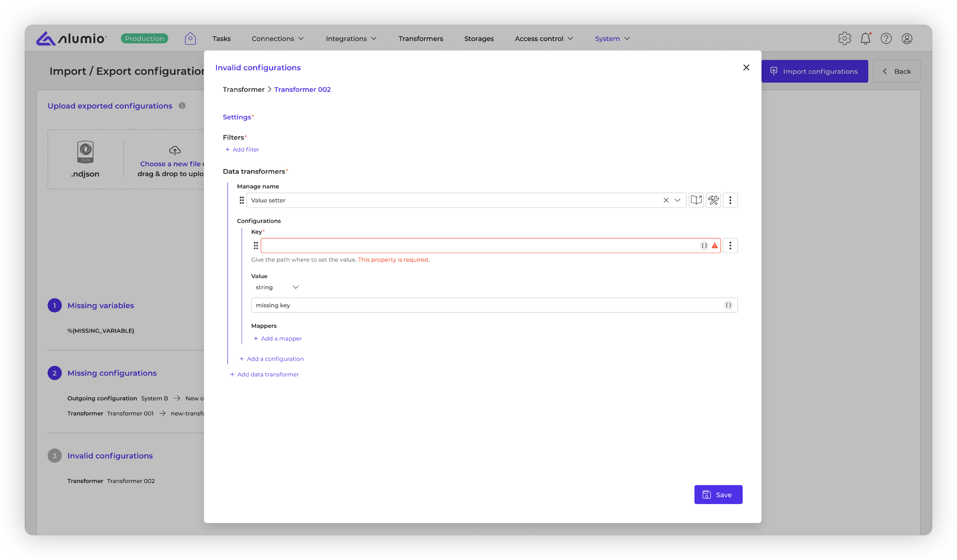Click placeholder braces icon in Value field

pos(728,305)
